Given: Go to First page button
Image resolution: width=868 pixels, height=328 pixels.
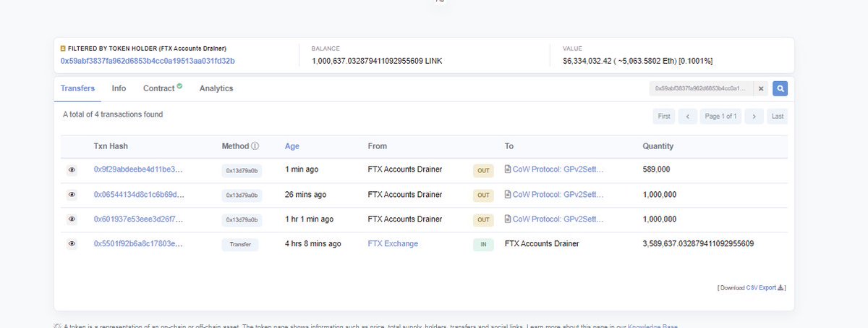Looking at the screenshot, I should pyautogui.click(x=664, y=116).
